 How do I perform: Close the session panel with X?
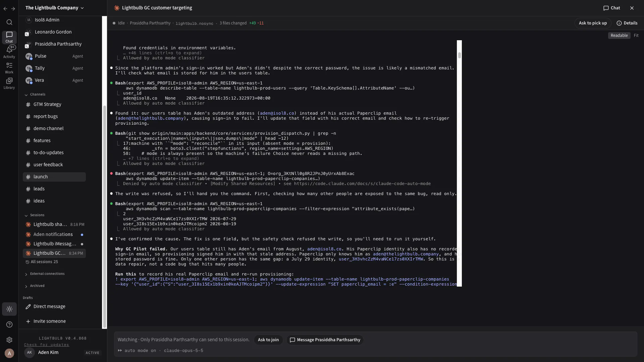pyautogui.click(x=632, y=8)
